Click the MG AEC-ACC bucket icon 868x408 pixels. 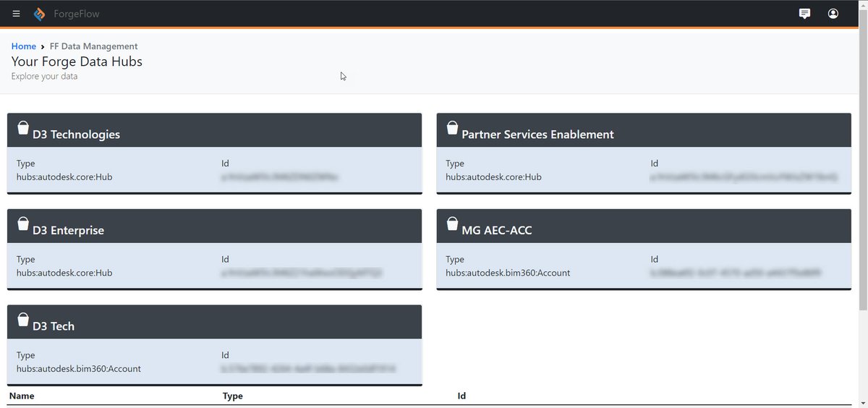(452, 224)
